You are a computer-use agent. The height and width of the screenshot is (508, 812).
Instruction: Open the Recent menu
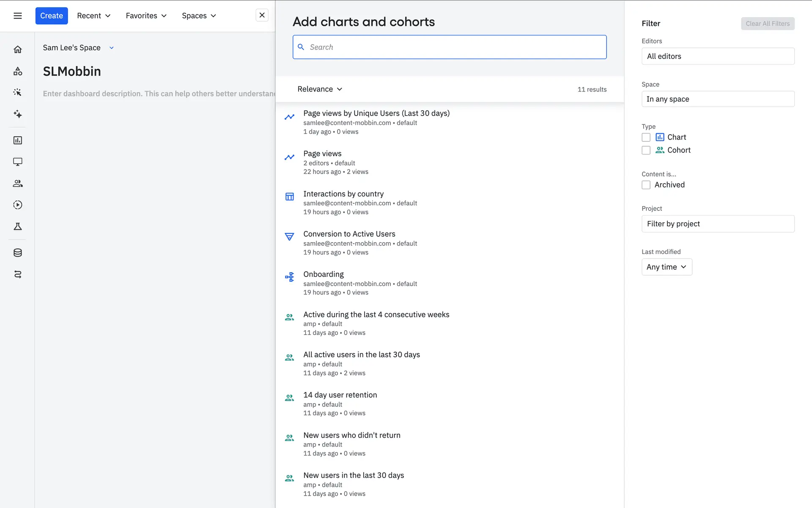[93, 16]
